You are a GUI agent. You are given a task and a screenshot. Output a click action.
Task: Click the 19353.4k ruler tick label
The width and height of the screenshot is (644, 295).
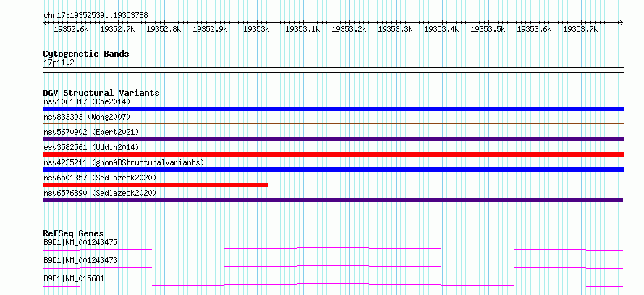coord(441,30)
